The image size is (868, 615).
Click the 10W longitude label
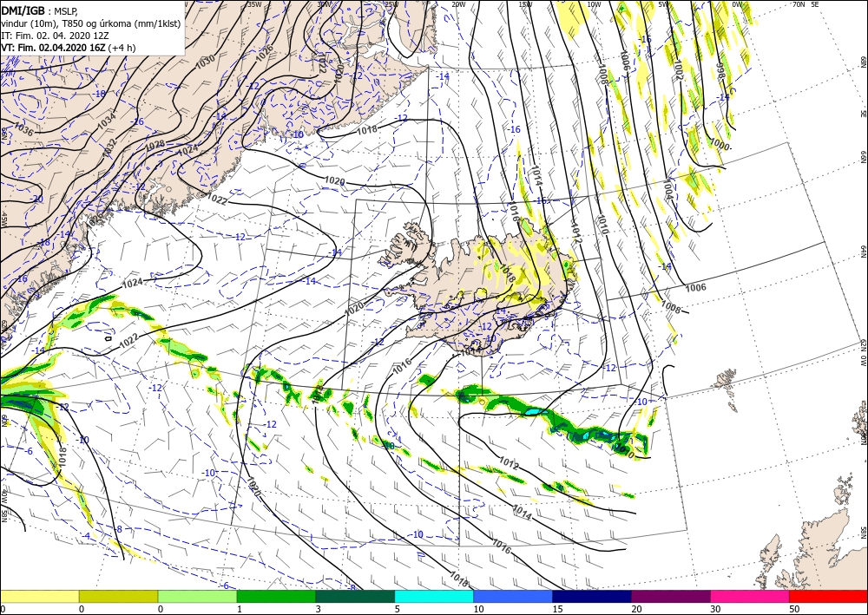[594, 4]
